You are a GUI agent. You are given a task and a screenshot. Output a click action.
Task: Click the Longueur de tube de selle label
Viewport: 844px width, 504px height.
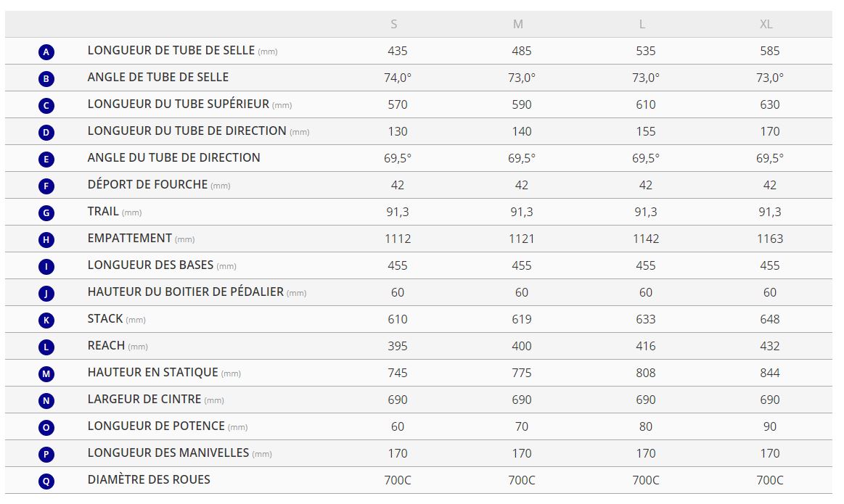pos(171,51)
